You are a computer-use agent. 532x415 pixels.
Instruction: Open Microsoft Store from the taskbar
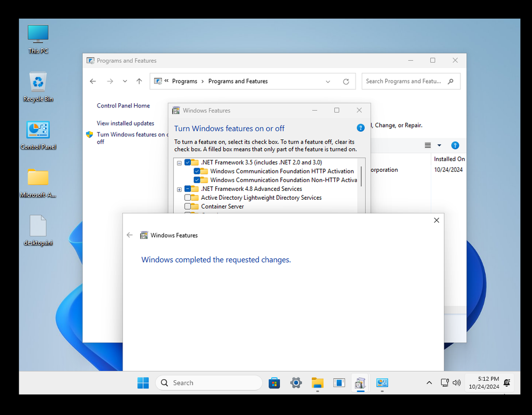click(x=274, y=383)
